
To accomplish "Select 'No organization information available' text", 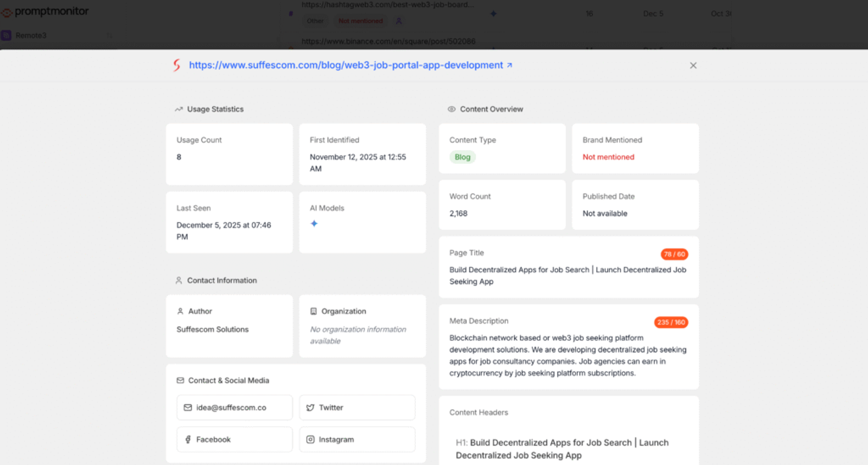I will [x=358, y=335].
